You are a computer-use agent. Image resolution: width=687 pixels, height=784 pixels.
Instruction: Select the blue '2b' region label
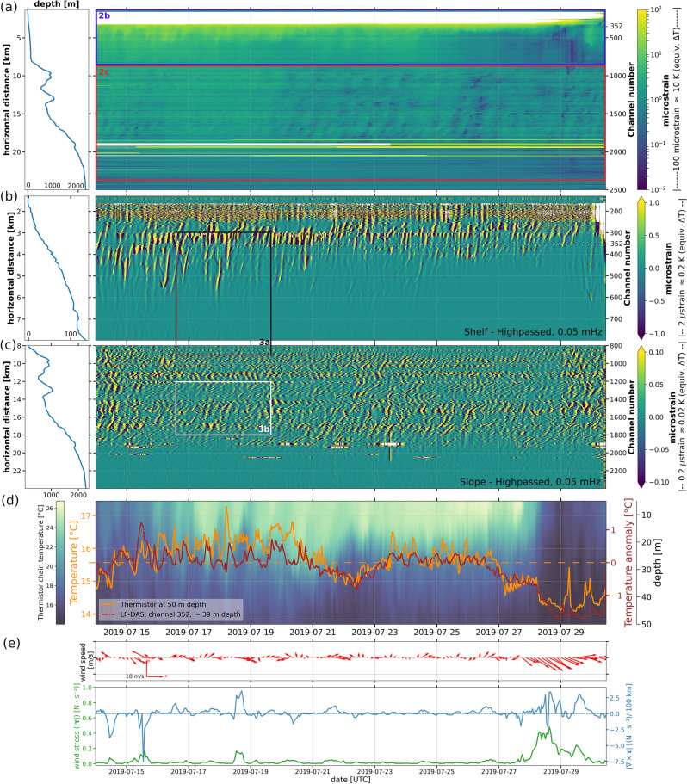pyautogui.click(x=104, y=15)
